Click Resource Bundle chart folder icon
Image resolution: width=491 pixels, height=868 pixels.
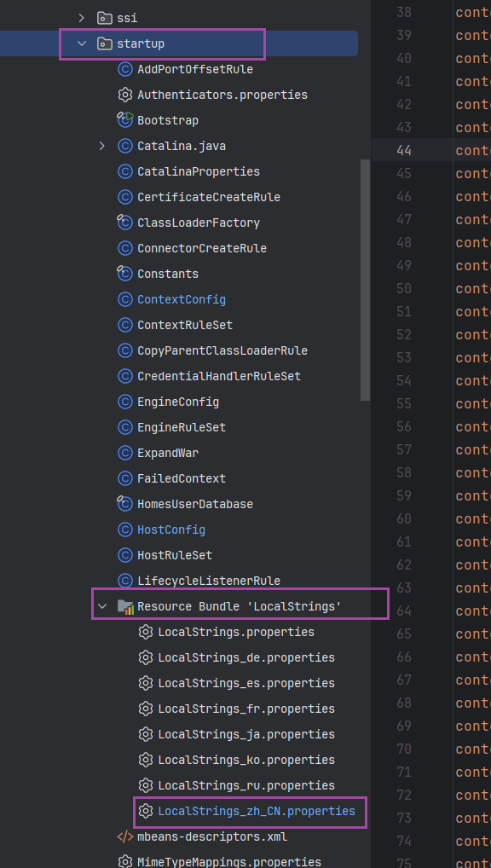click(125, 607)
